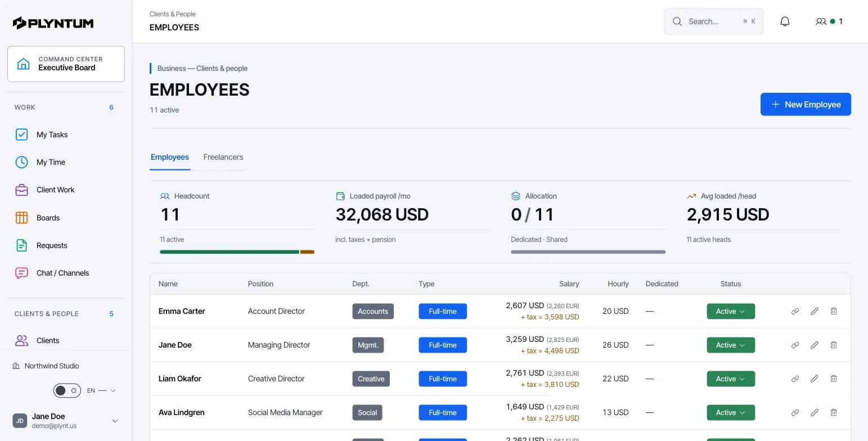Toggle the dark mode switch

[x=67, y=390]
